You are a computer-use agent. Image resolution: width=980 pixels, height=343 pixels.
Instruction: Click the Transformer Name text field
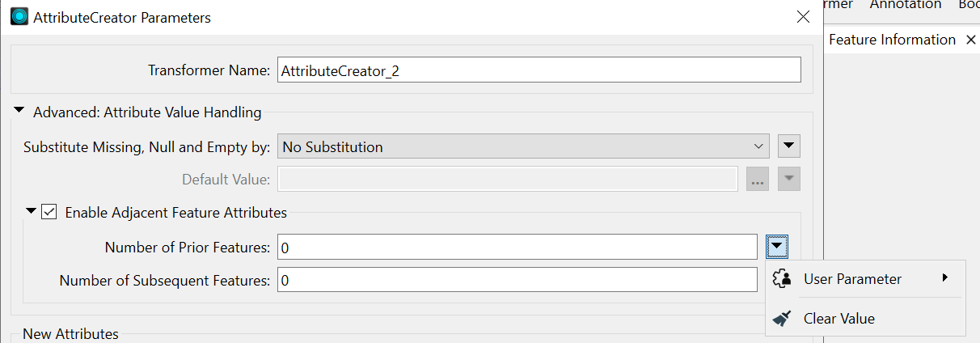pos(539,70)
